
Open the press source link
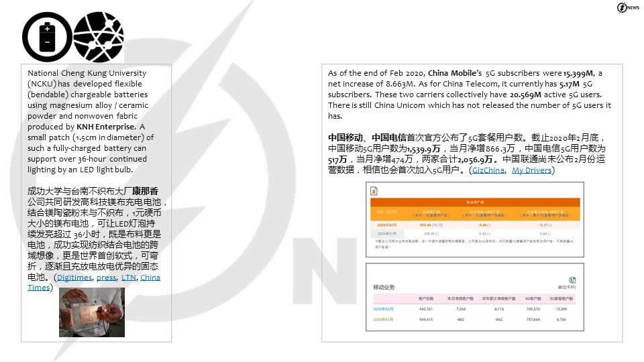(107, 278)
